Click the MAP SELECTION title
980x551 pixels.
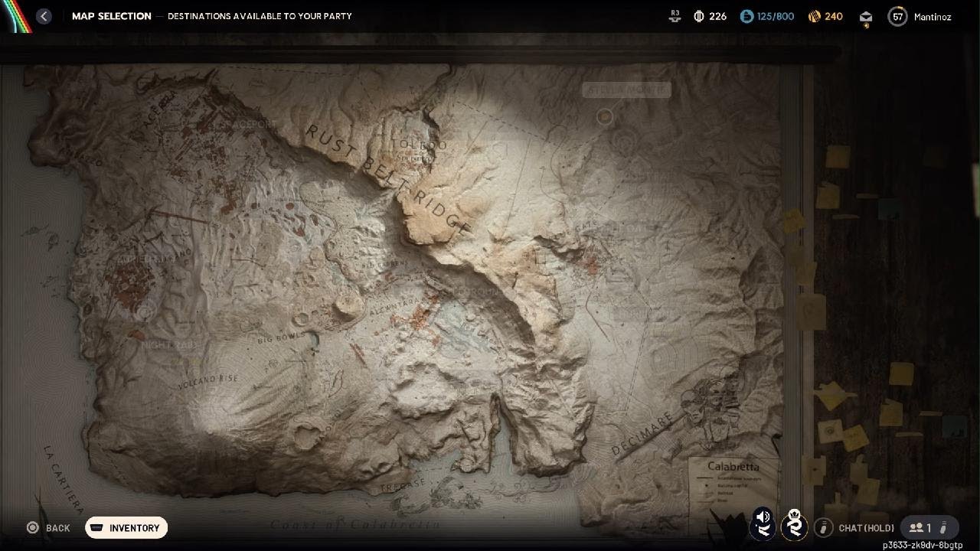click(112, 16)
